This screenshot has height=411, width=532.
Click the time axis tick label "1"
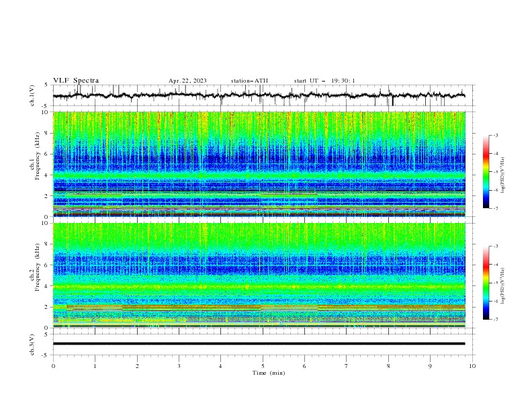[x=95, y=366]
